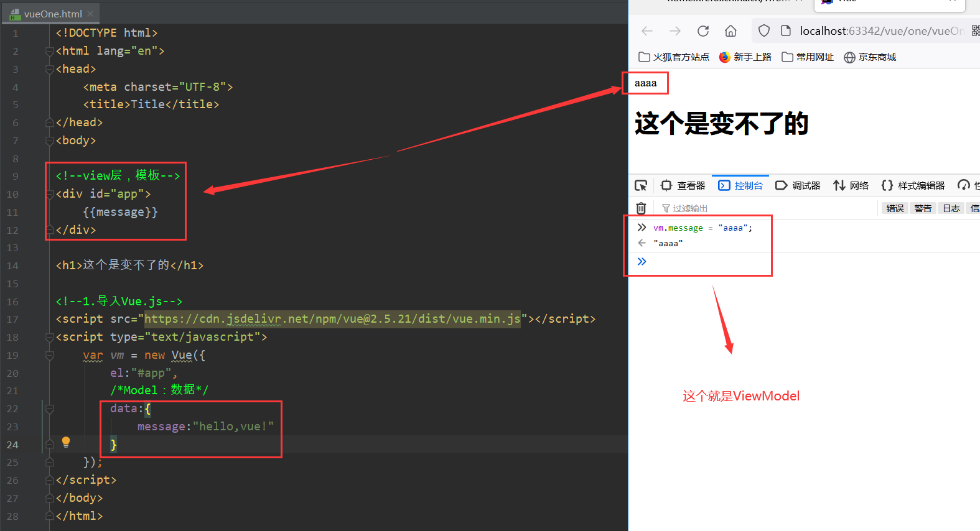
Task: Collapse the head tag fold on line 3
Action: click(49, 69)
